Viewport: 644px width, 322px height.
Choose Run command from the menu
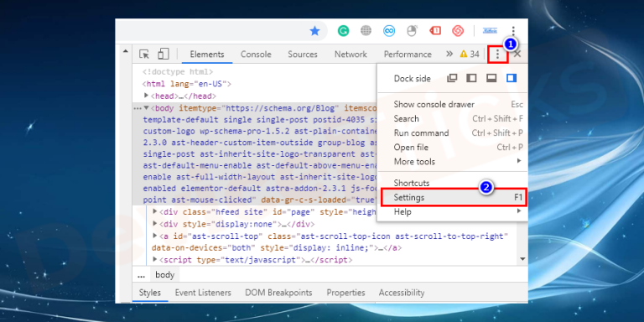pos(452,133)
